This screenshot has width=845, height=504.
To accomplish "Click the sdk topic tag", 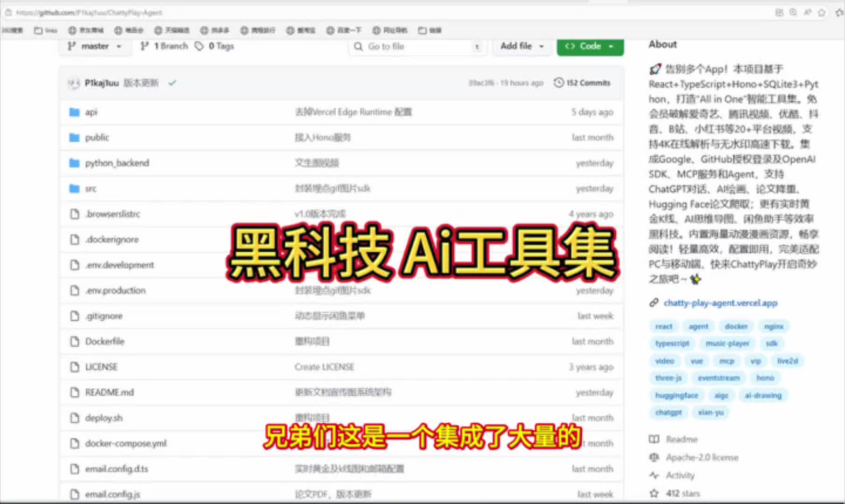I will click(772, 343).
